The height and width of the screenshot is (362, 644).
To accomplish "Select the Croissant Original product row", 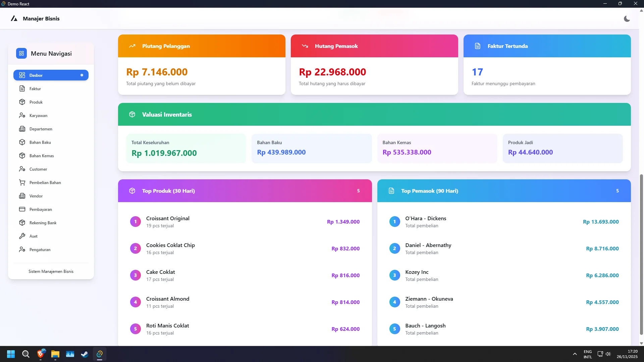I will point(245,222).
